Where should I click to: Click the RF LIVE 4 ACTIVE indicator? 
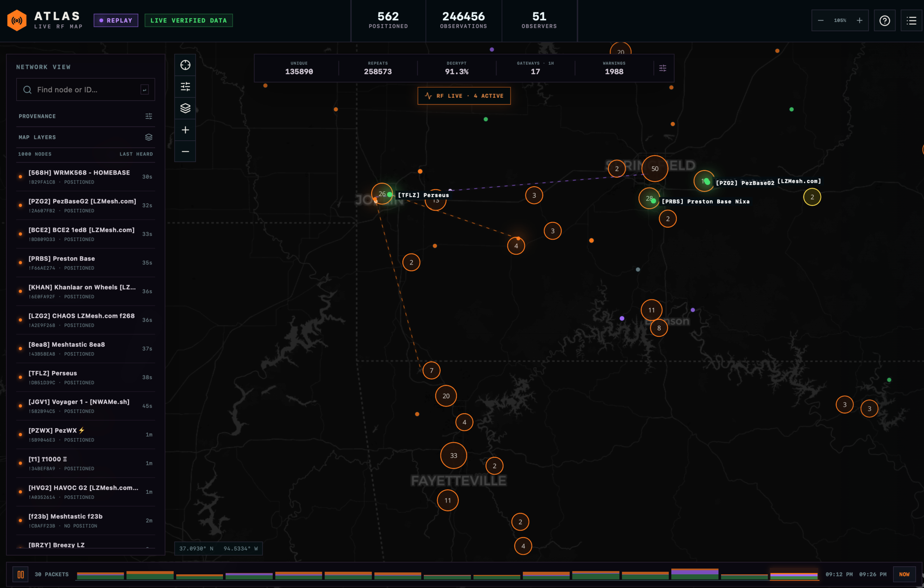pyautogui.click(x=464, y=96)
